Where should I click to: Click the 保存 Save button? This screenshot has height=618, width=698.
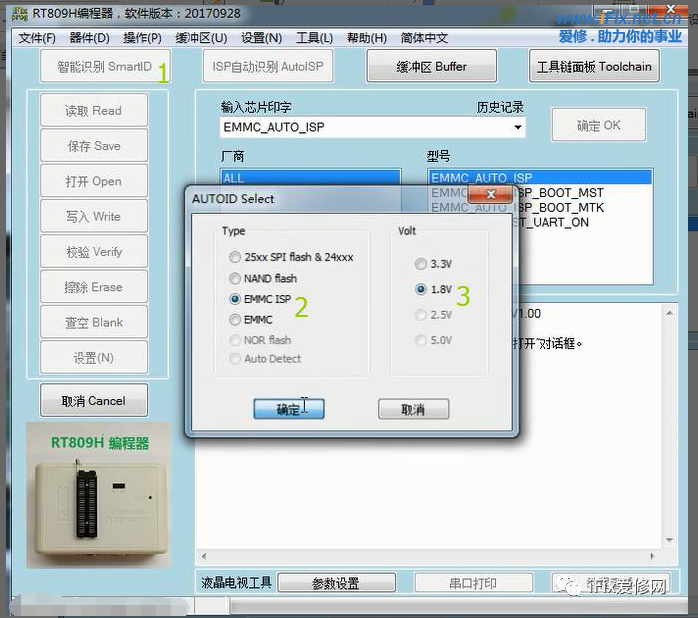[93, 146]
